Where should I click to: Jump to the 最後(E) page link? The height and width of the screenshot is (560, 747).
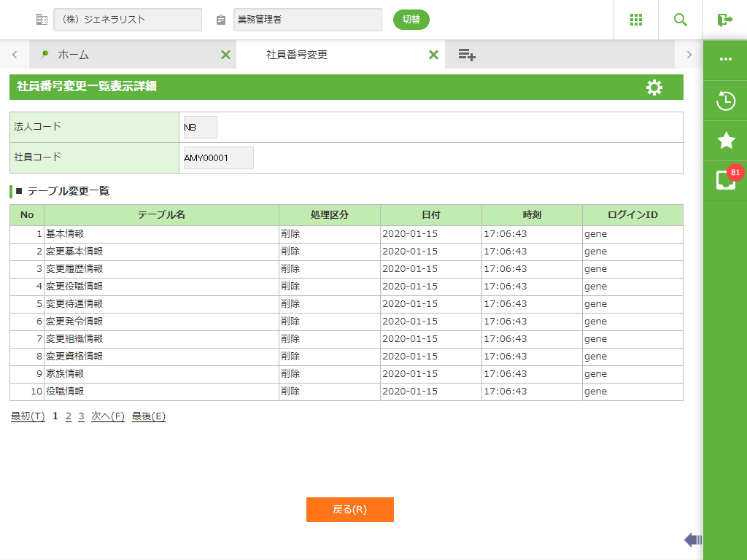(x=149, y=416)
